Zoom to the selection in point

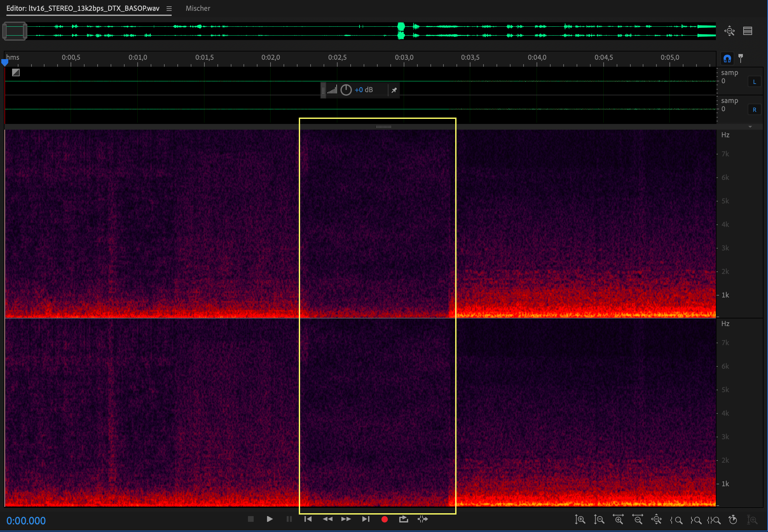point(676,520)
